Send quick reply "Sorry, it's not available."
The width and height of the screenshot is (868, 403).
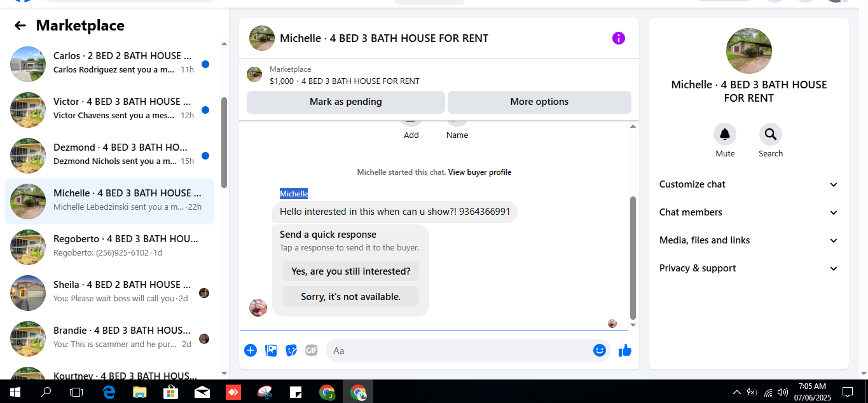pos(351,297)
